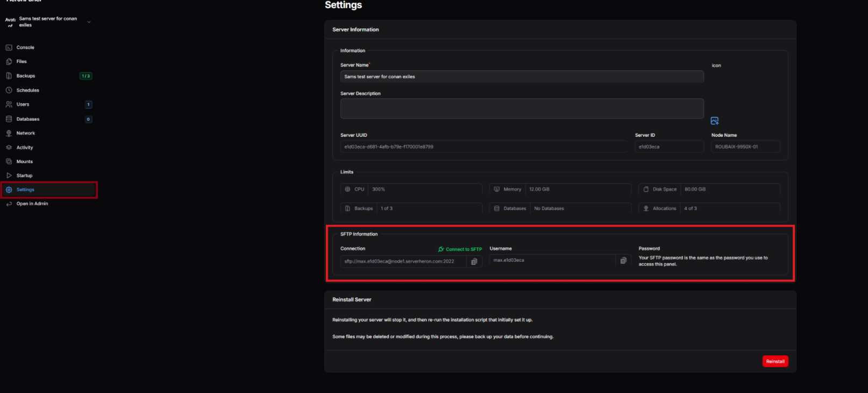This screenshot has height=393, width=868.
Task: Open the Startup page label
Action: click(x=24, y=176)
